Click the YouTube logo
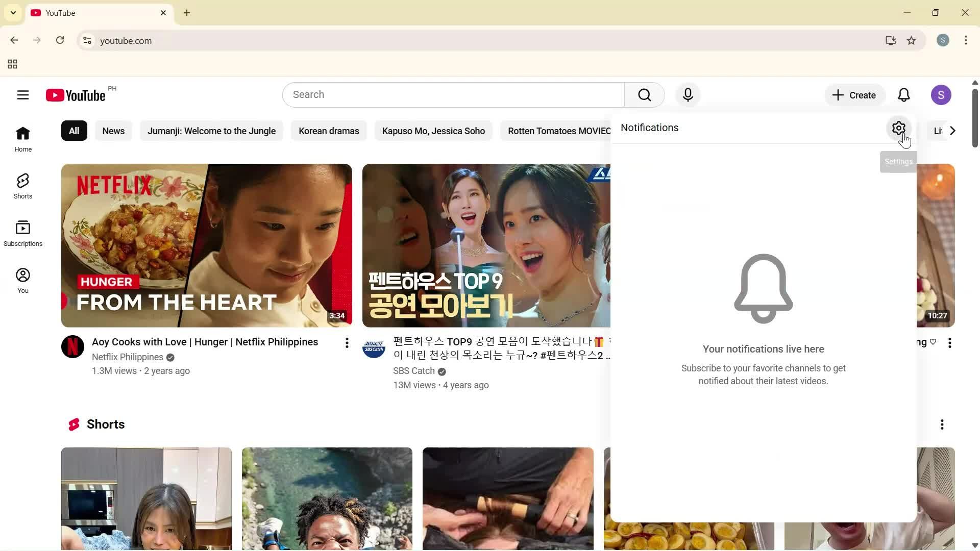The image size is (980, 551). point(75,95)
